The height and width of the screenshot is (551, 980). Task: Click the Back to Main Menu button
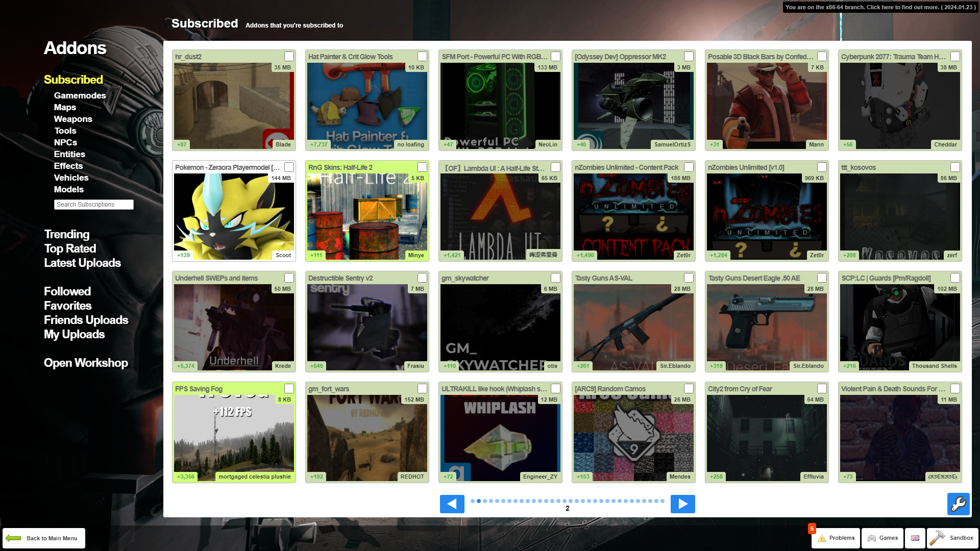44,538
